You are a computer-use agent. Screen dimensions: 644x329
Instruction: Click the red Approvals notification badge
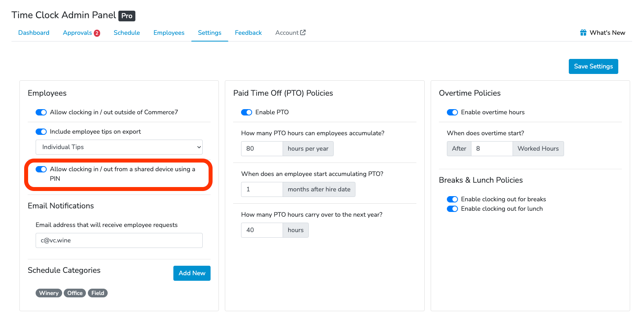97,33
